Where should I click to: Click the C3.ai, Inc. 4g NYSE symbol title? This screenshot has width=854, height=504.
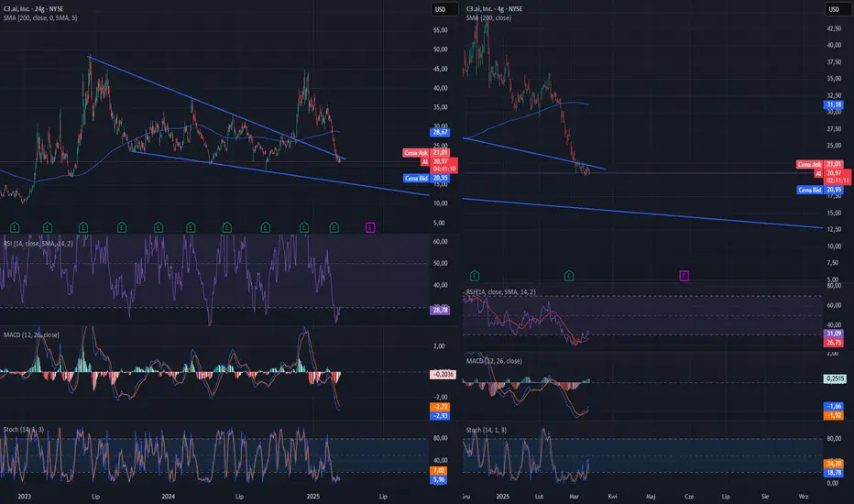click(494, 9)
